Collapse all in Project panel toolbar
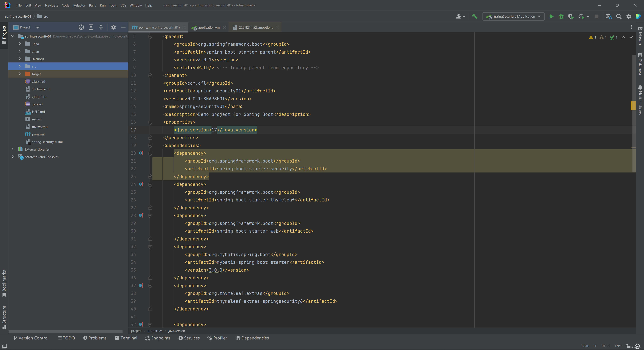The height and width of the screenshot is (350, 644). click(x=101, y=27)
